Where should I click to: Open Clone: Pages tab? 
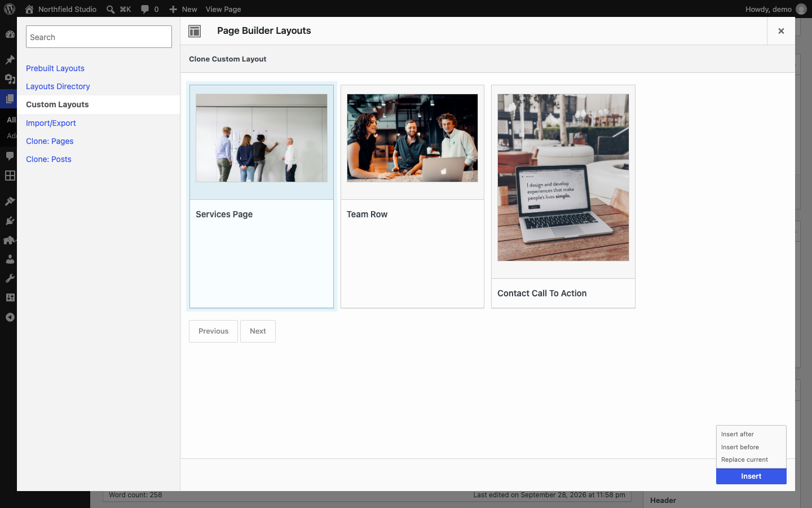[50, 141]
